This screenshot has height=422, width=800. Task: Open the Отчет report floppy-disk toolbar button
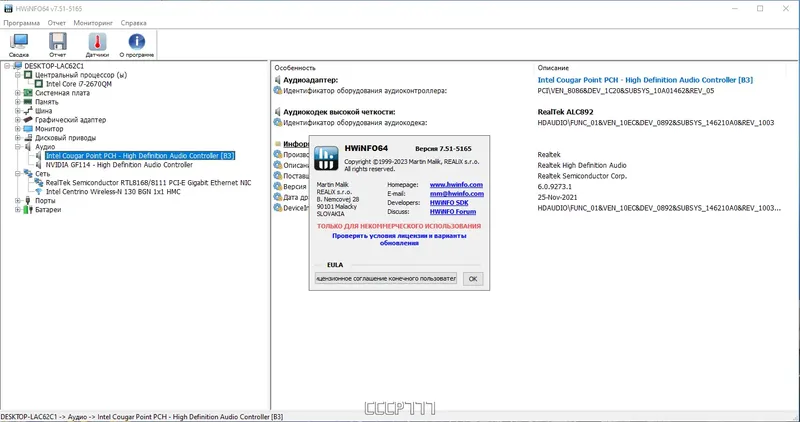58,45
